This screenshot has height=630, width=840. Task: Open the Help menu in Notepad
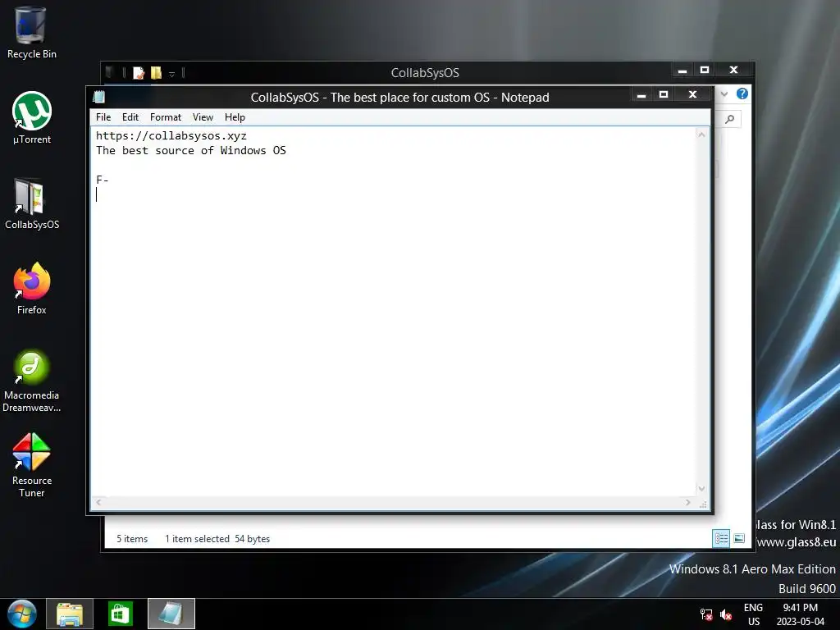click(x=235, y=116)
